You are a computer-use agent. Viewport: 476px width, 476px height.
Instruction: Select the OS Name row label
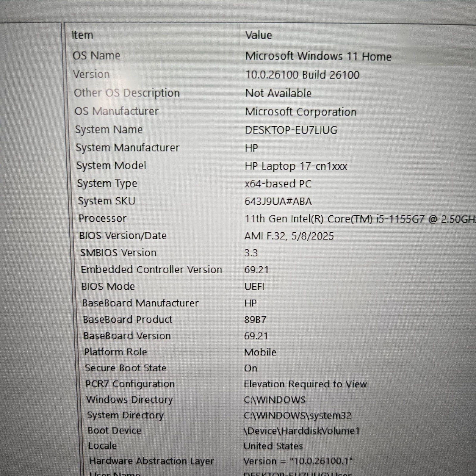click(96, 56)
